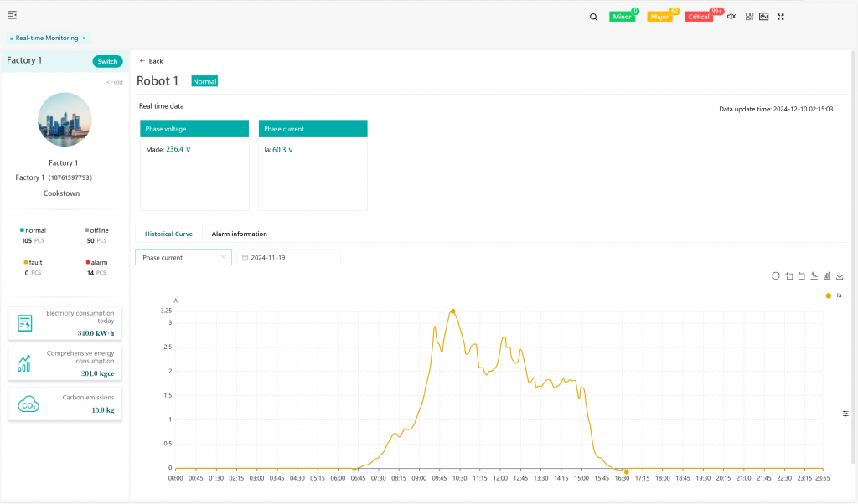Toggle the alarm sound mute icon
The height and width of the screenshot is (504, 858).
click(731, 17)
